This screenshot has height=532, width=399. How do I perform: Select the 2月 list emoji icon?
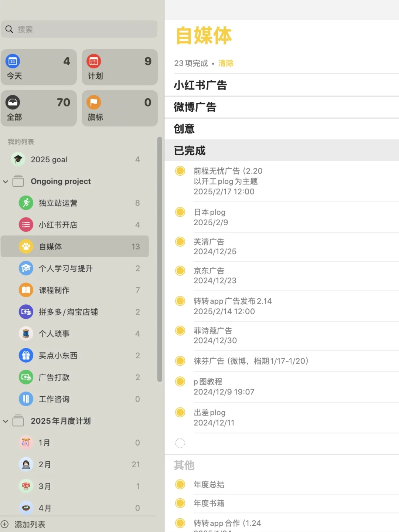coord(26,464)
